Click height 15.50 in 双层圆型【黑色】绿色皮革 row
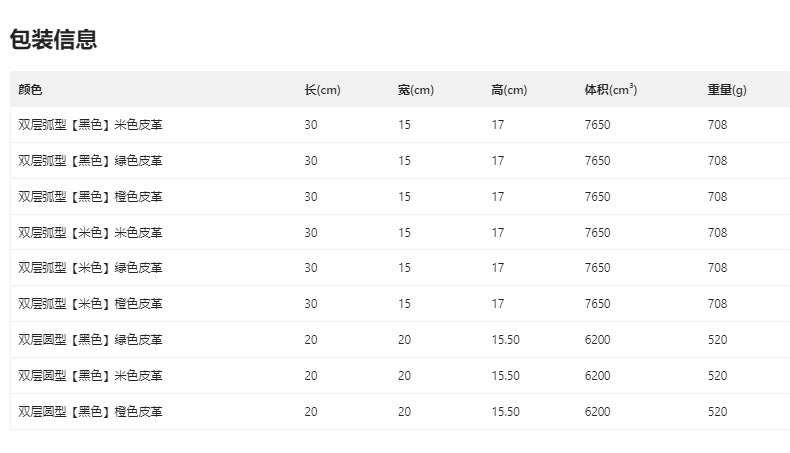This screenshot has height=453, width=790. point(505,340)
